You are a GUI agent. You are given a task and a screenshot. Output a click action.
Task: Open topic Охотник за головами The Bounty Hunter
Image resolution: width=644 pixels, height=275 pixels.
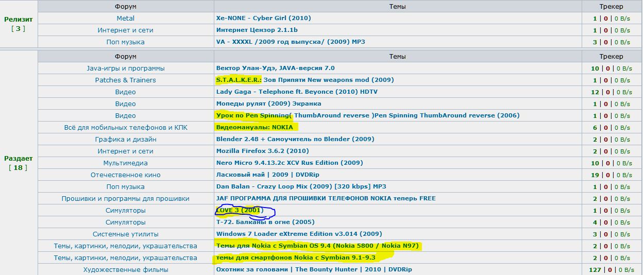coord(314,269)
